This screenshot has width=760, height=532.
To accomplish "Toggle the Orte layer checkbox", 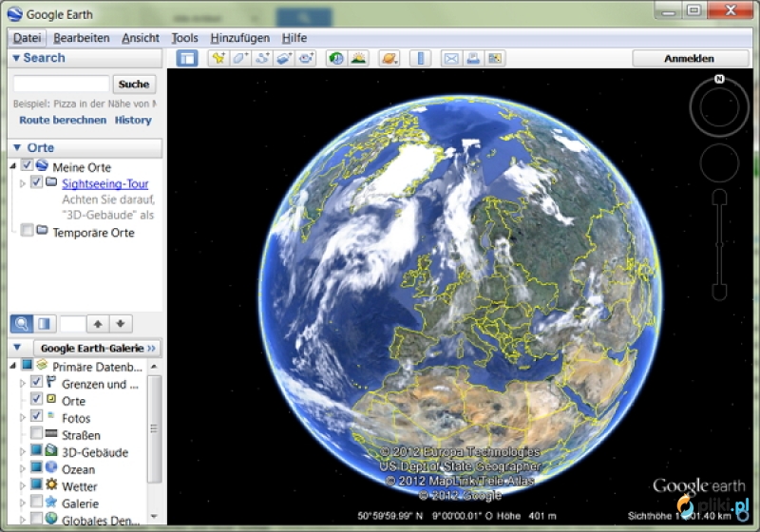I will pos(36,399).
